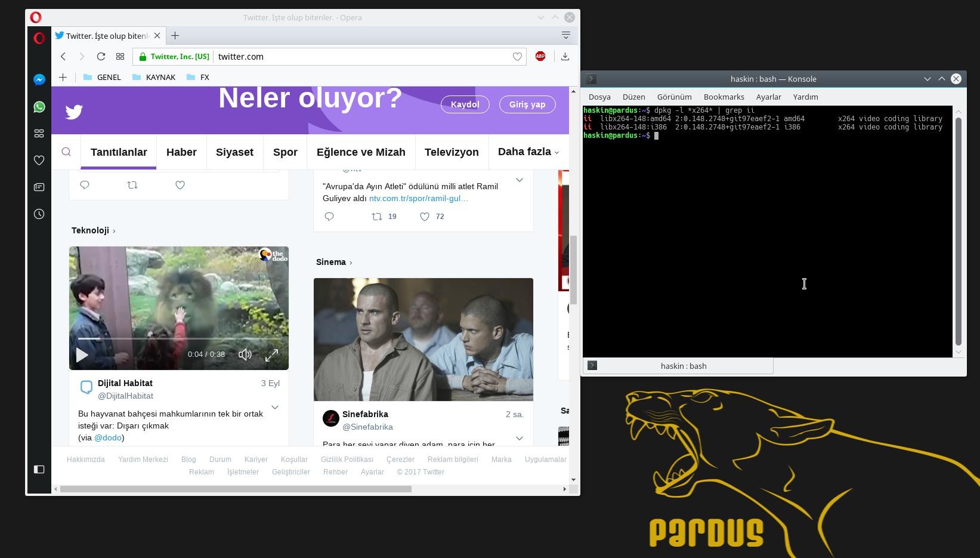Open Dosya menu in Konsole

(599, 97)
